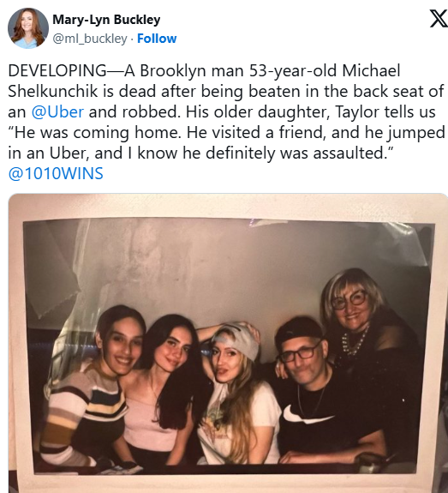Click the white Polaroid border below the photo
Image resolution: width=448 pixels, height=493 pixels.
228,482
